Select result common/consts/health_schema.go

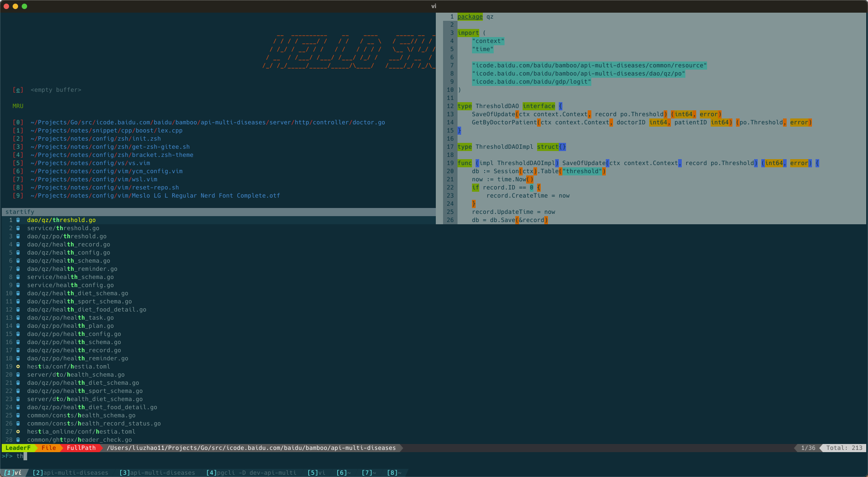coord(81,416)
